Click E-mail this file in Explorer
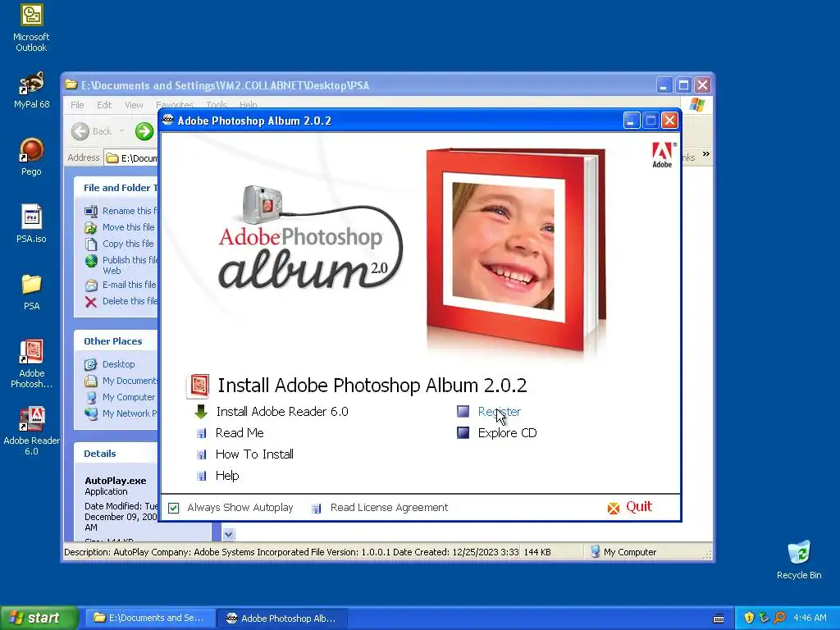Image resolution: width=840 pixels, height=630 pixels. coord(129,285)
